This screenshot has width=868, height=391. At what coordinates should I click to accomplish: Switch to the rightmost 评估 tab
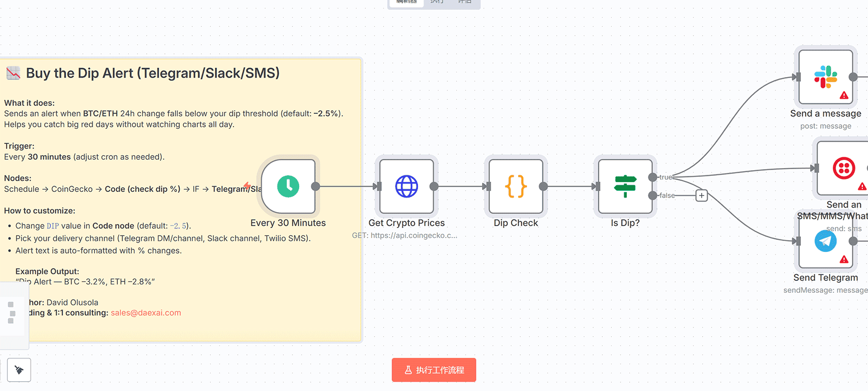pos(465,2)
